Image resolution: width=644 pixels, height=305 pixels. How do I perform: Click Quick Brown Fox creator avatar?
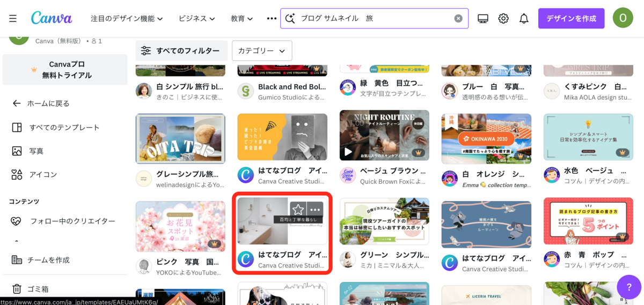tap(348, 175)
